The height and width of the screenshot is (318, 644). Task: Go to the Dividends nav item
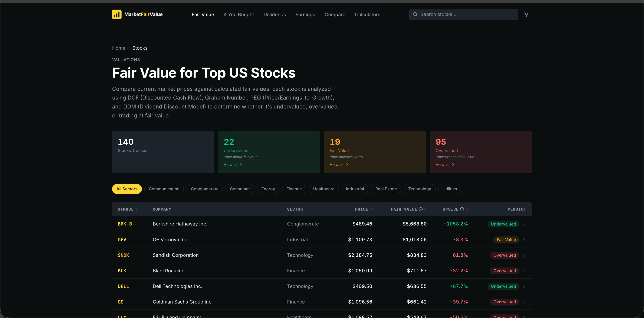pos(275,14)
